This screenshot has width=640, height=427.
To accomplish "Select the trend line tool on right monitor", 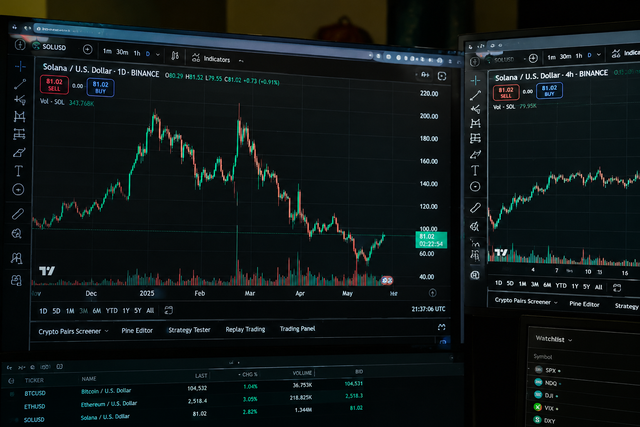I will (x=475, y=96).
